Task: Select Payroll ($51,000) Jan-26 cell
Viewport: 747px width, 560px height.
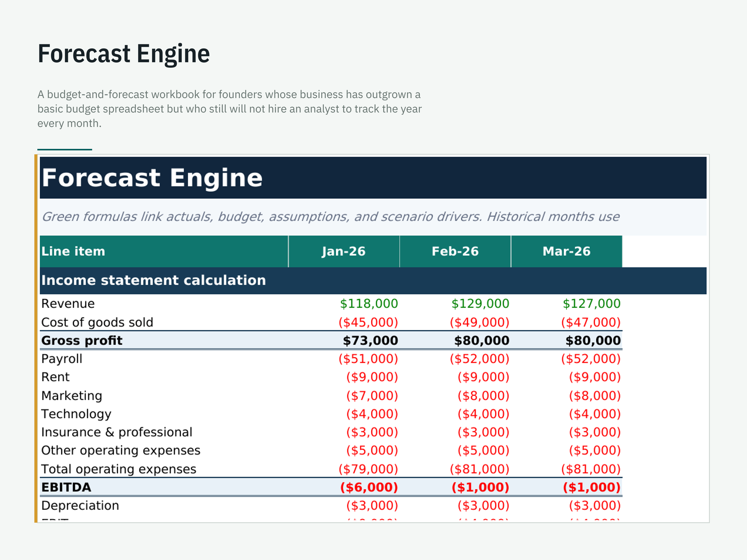Action: 369,359
